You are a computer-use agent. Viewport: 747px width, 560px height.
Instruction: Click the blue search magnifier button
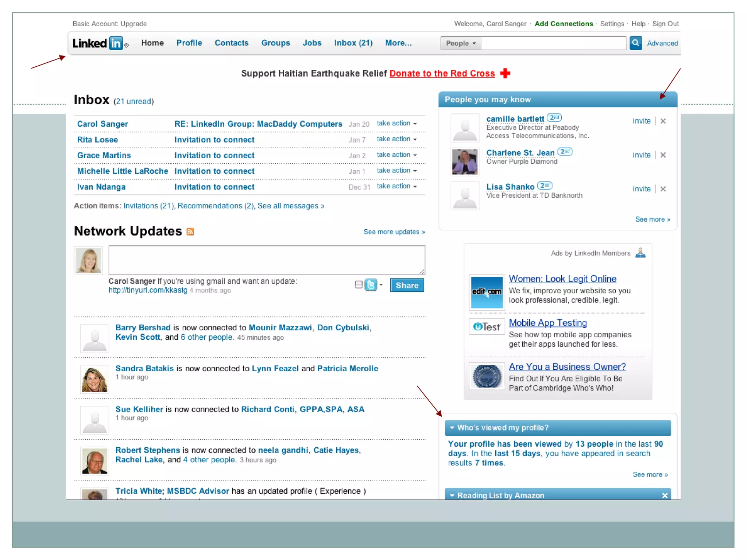(x=635, y=43)
